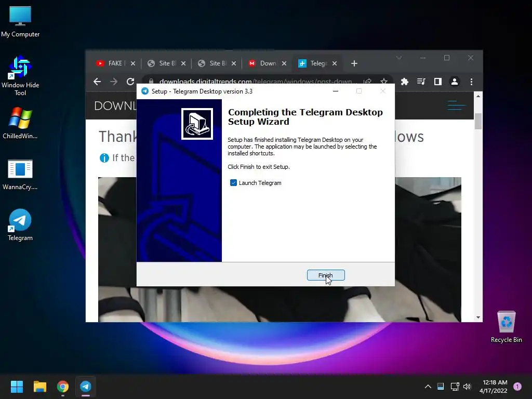Open Telegram desktop shortcut
This screenshot has width=532, height=399.
pos(20,224)
